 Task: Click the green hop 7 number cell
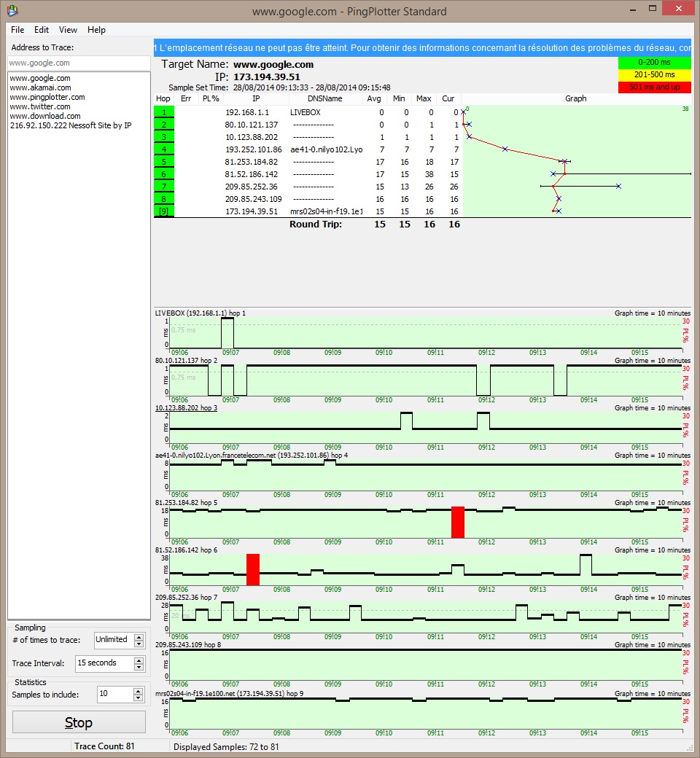[x=164, y=187]
